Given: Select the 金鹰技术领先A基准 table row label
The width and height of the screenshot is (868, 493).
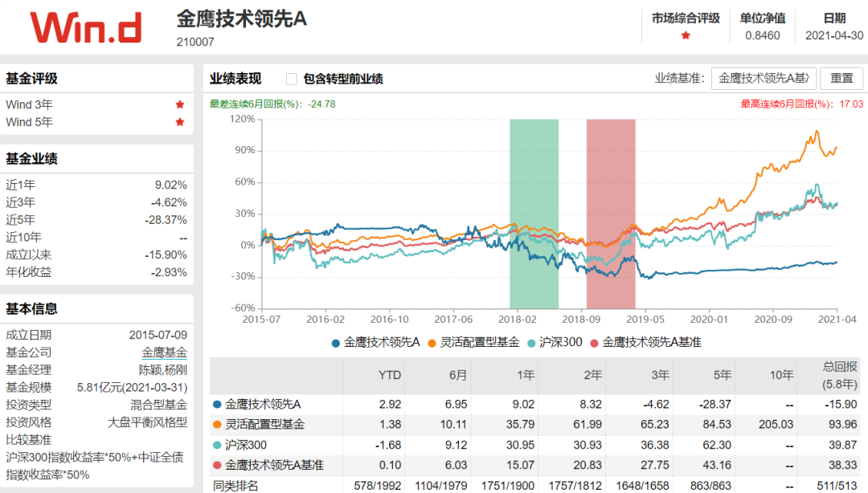Looking at the screenshot, I should pyautogui.click(x=275, y=466).
